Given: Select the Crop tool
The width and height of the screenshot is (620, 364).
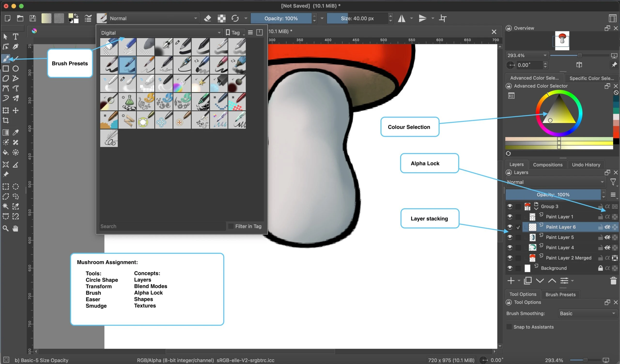Looking at the screenshot, I should point(6,120).
